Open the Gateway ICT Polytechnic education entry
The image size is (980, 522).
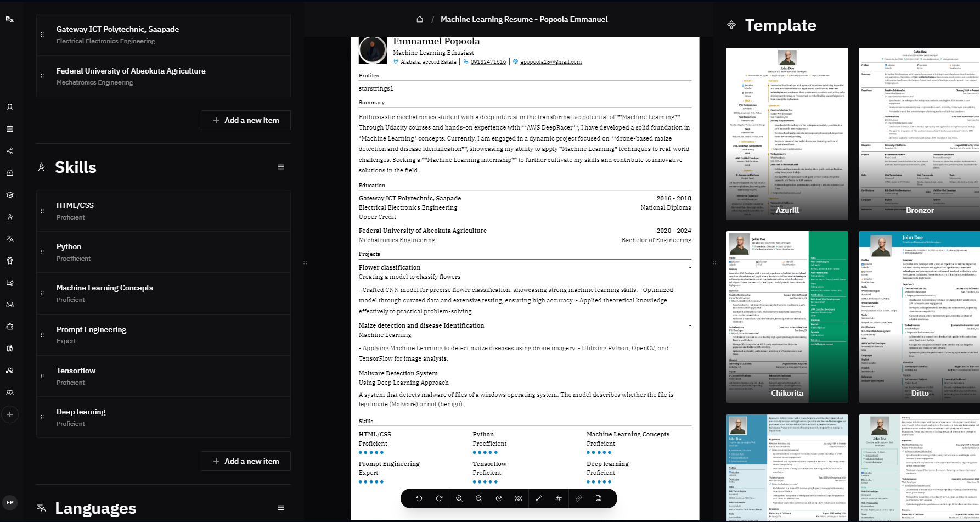point(164,35)
